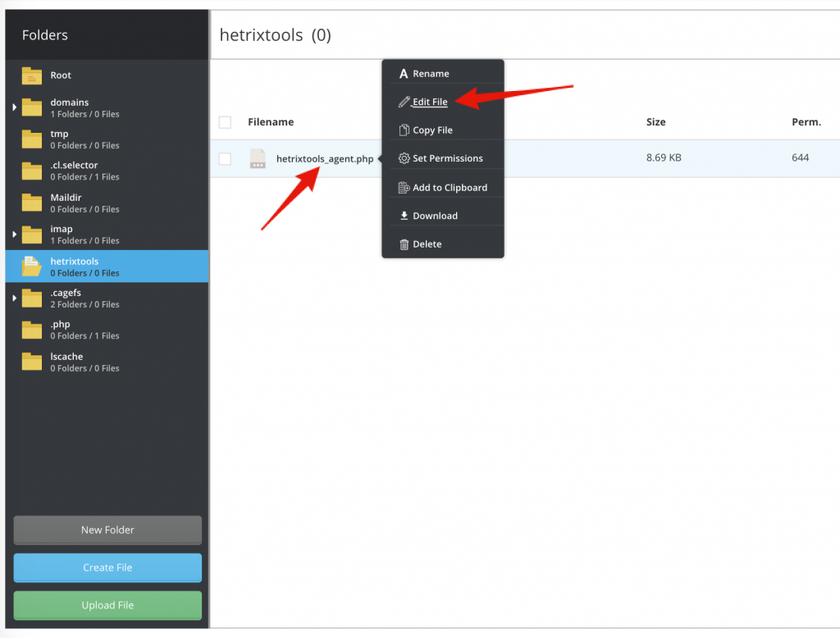Image resolution: width=840 pixels, height=638 pixels.
Task: Tick the select-all checkbox in the Filename header
Action: (225, 121)
